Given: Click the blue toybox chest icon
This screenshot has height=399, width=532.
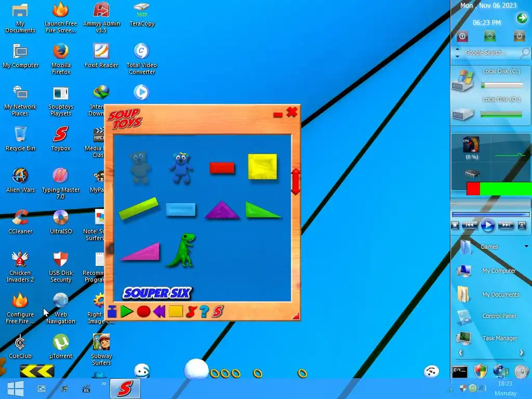Looking at the screenshot, I should coord(112,312).
